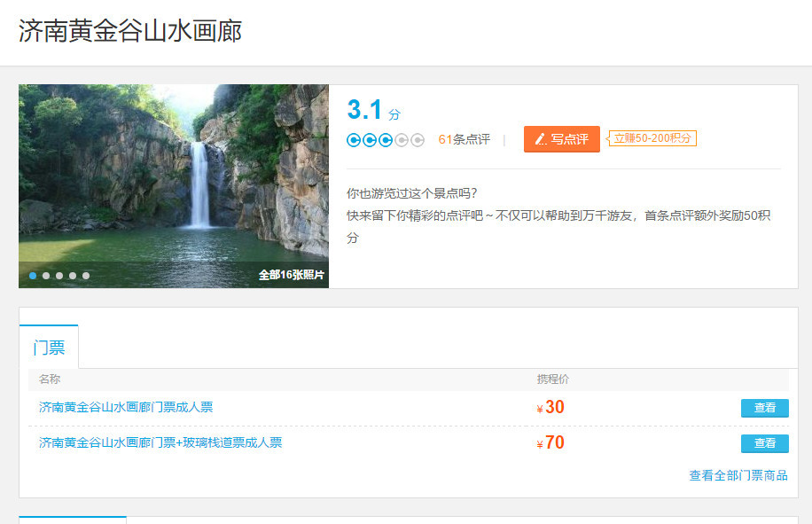812x524 pixels.
Task: Click 查看 for the ¥30 ticket
Action: coord(765,408)
